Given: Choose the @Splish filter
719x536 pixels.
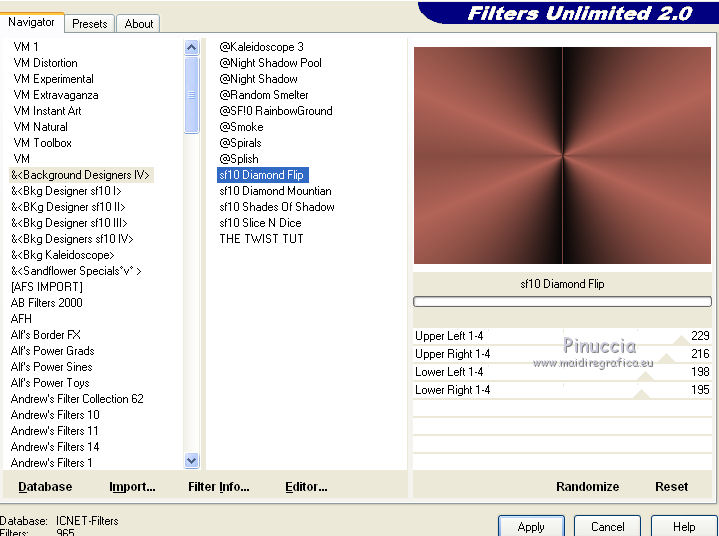Looking at the screenshot, I should pyautogui.click(x=239, y=159).
